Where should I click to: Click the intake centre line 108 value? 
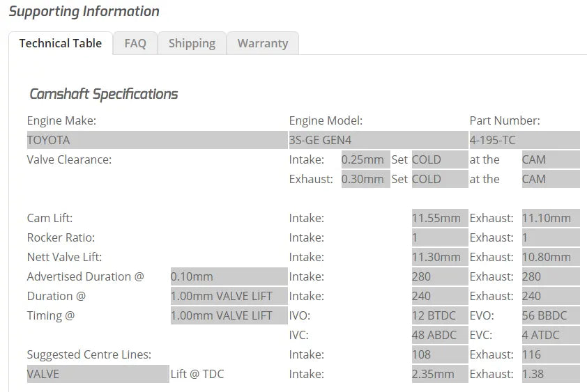click(x=440, y=354)
